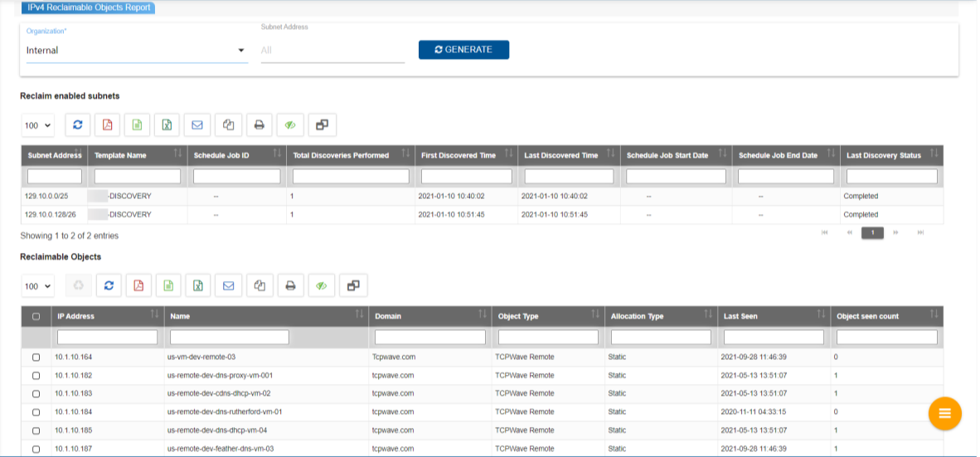Go to the last subnets page
Screen dimensions: 980x457
[x=920, y=232]
